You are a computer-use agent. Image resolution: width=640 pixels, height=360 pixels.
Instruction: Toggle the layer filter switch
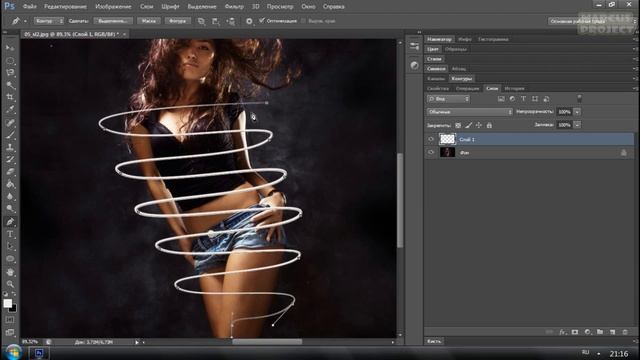coord(579,98)
